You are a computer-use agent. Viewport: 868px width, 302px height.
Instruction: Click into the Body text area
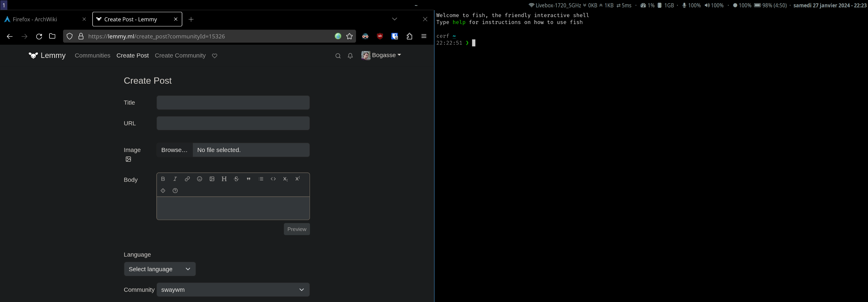tap(233, 208)
